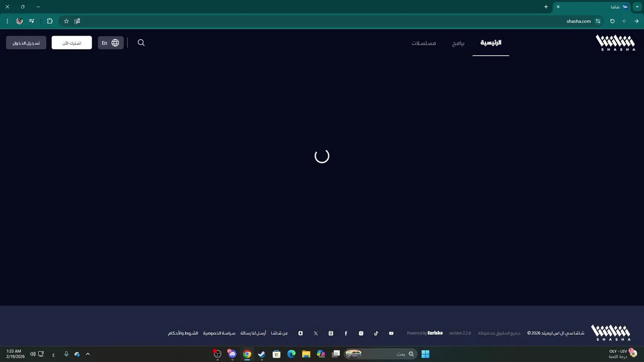Image resolution: width=644 pixels, height=362 pixels.
Task: Open File Explorer from the taskbar
Action: 306,354
